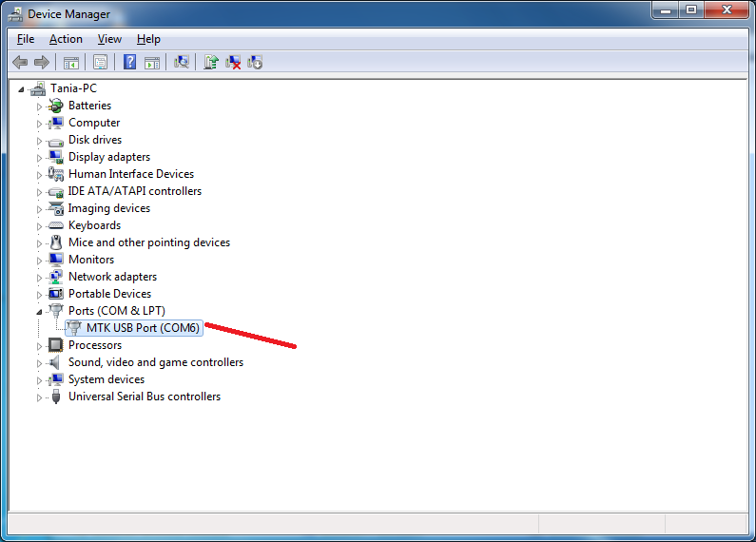The width and height of the screenshot is (756, 542).
Task: Expand the Network adapters category
Action: [40, 277]
